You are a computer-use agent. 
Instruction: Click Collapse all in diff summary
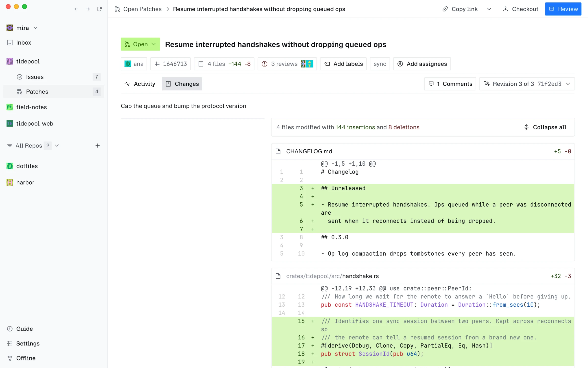pos(545,127)
